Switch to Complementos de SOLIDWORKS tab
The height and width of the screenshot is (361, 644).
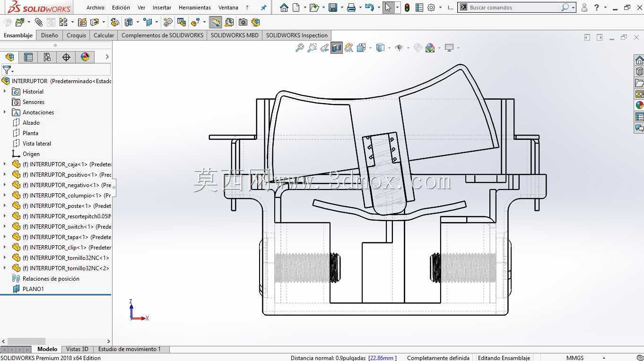[x=162, y=35]
